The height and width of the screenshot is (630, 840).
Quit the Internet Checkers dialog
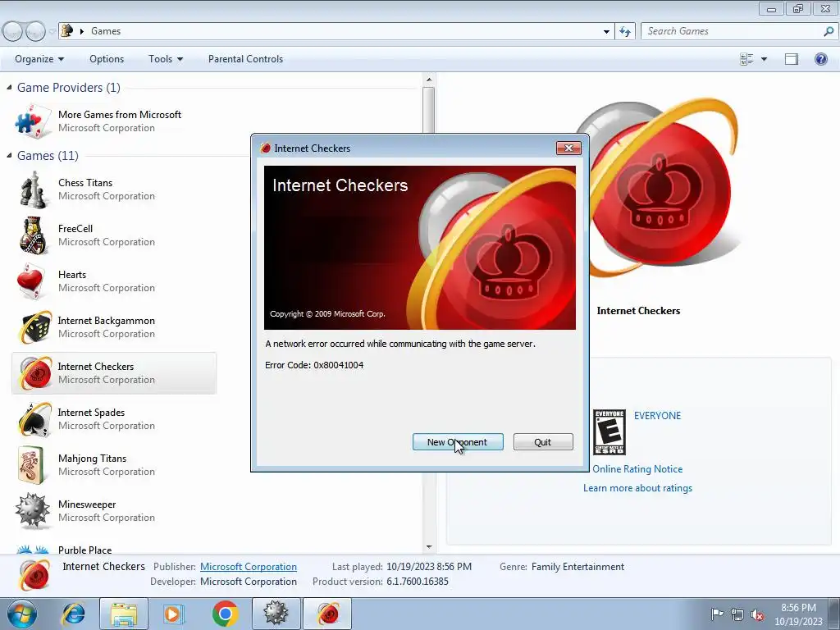[543, 442]
